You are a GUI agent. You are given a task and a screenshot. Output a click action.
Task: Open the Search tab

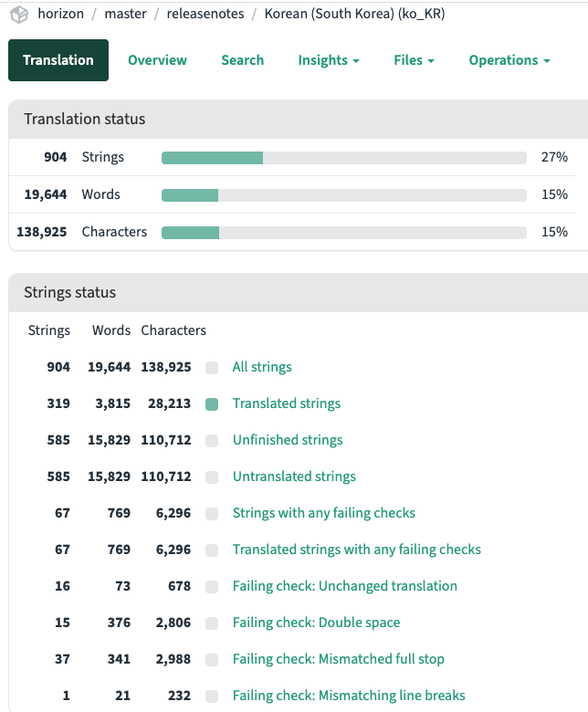point(242,60)
